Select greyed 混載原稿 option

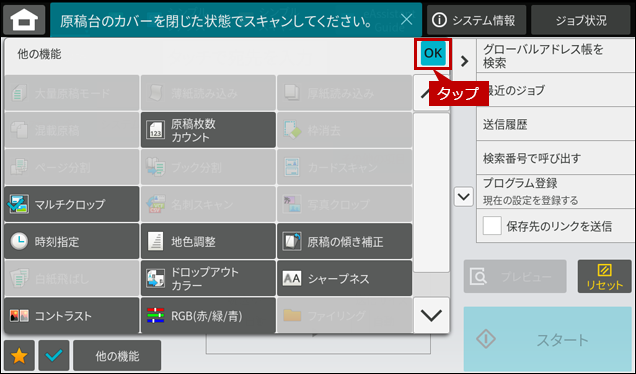point(72,130)
